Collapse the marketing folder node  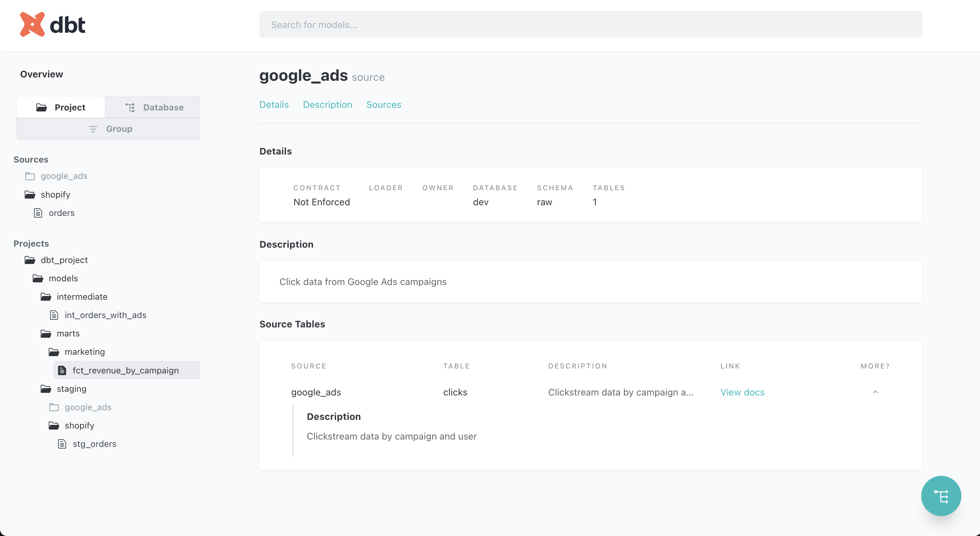pyautogui.click(x=84, y=352)
